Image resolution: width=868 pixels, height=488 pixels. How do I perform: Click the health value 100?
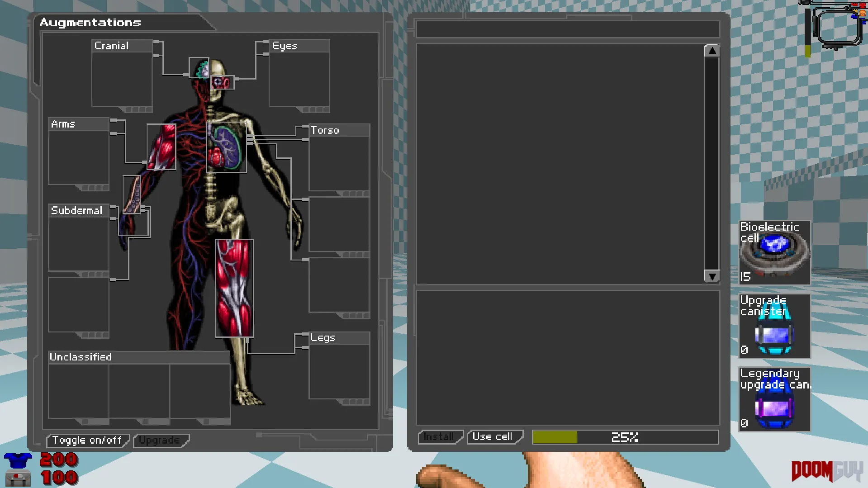tap(59, 478)
